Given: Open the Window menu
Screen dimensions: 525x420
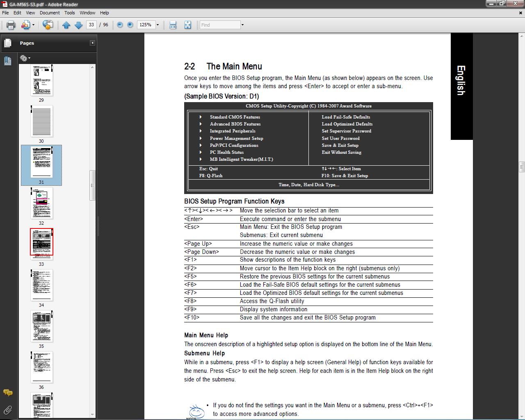Looking at the screenshot, I should [87, 13].
